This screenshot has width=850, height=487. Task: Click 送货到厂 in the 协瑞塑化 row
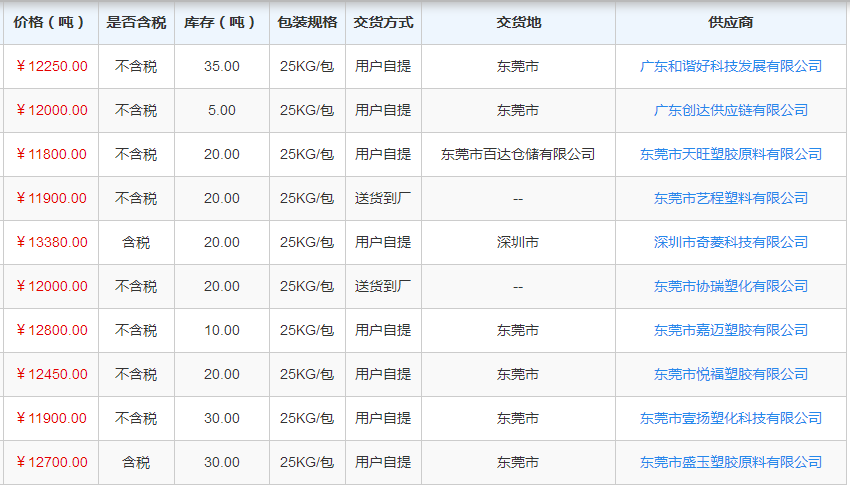383,286
